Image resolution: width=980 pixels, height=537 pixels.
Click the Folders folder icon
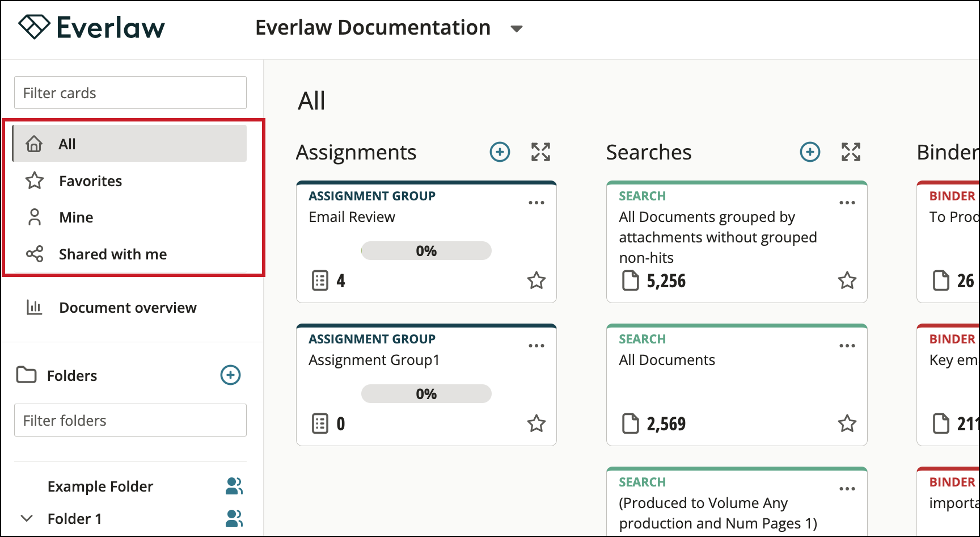tap(27, 375)
